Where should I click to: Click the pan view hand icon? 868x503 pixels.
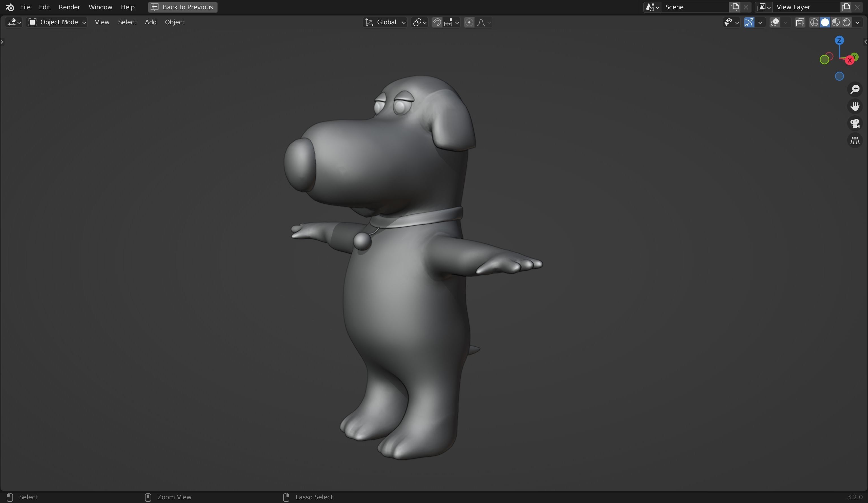tap(855, 106)
